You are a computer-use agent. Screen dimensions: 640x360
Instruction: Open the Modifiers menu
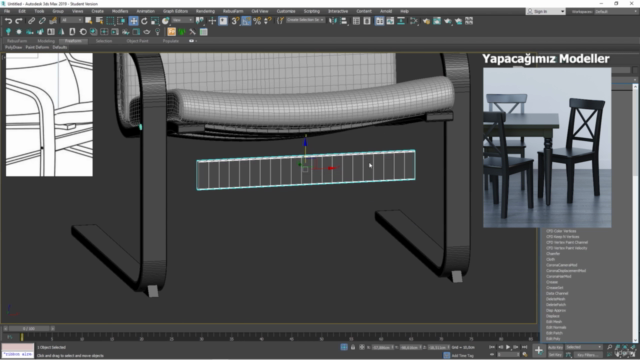coord(120,11)
